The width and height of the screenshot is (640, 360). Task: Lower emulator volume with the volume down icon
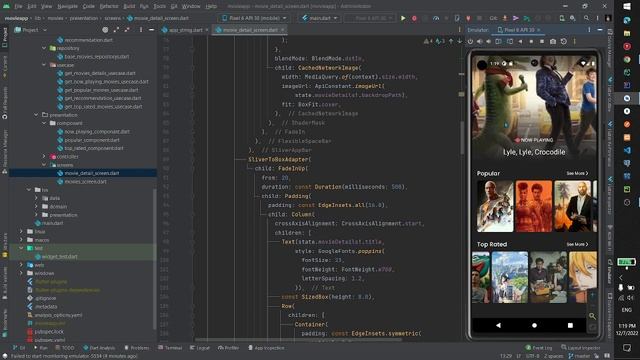(489, 41)
